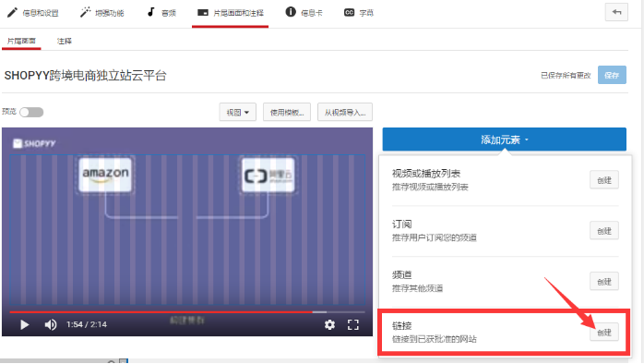Click the info circle cards icon
The width and height of the screenshot is (644, 364).
[x=291, y=12]
